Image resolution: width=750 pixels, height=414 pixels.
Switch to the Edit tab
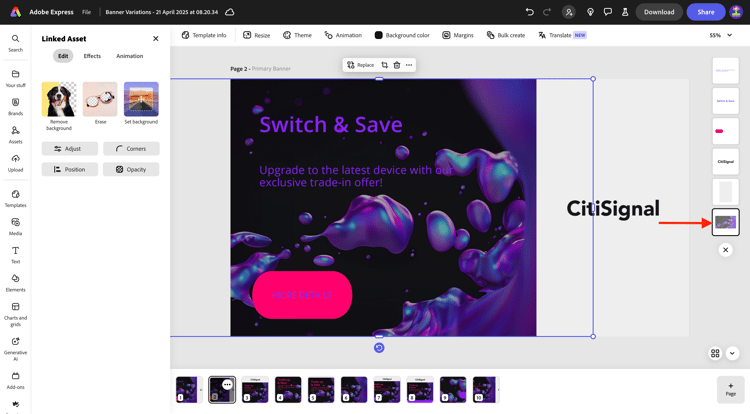[x=63, y=56]
